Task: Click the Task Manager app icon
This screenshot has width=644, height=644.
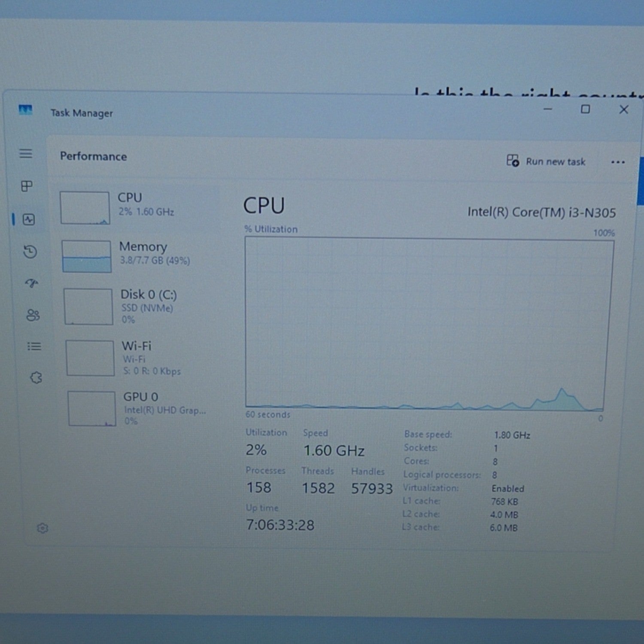Action: pos(25,110)
